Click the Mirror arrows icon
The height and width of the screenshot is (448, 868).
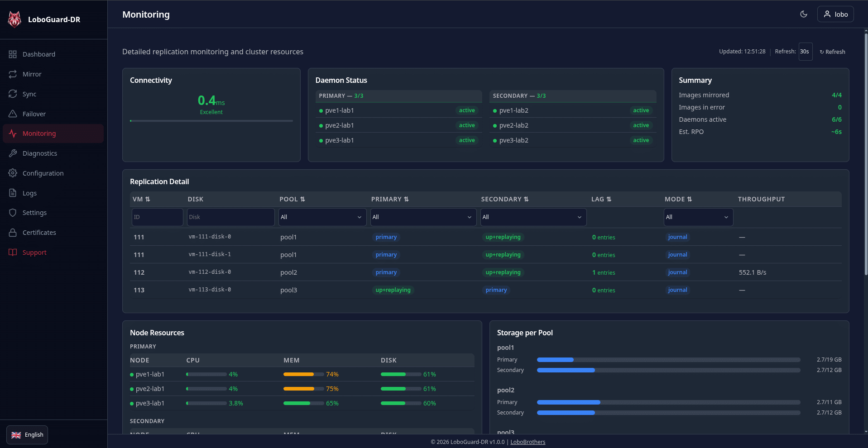coord(13,74)
